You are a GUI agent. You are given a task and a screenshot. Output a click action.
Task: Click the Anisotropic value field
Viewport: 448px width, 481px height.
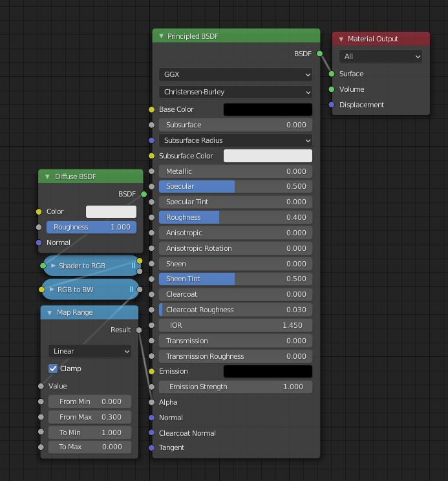click(x=235, y=233)
